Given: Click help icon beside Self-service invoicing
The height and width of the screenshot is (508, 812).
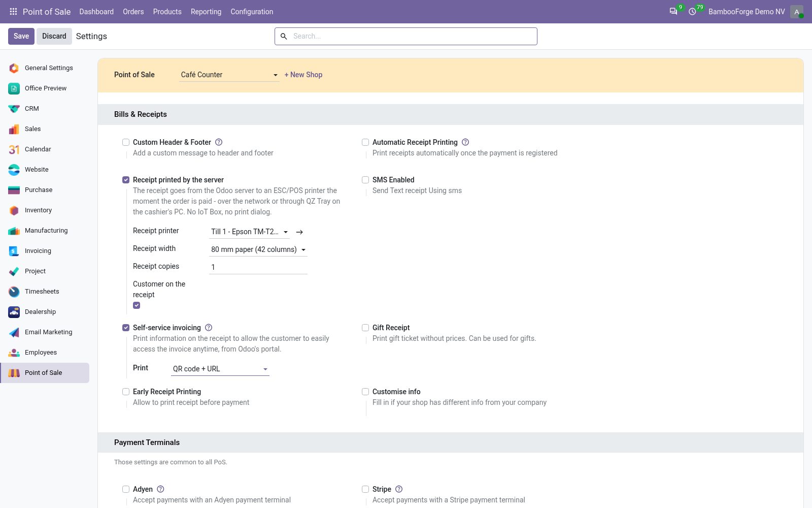Looking at the screenshot, I should 209,328.
